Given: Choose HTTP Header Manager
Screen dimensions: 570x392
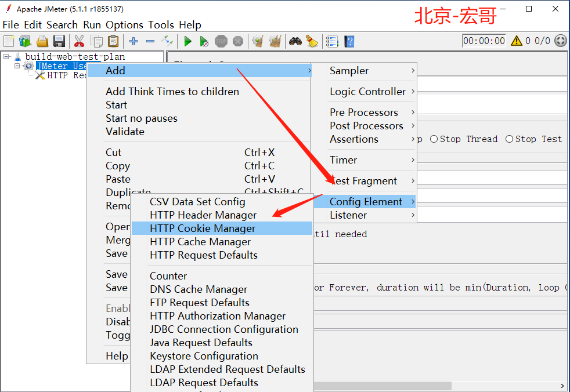Looking at the screenshot, I should coord(222,215).
